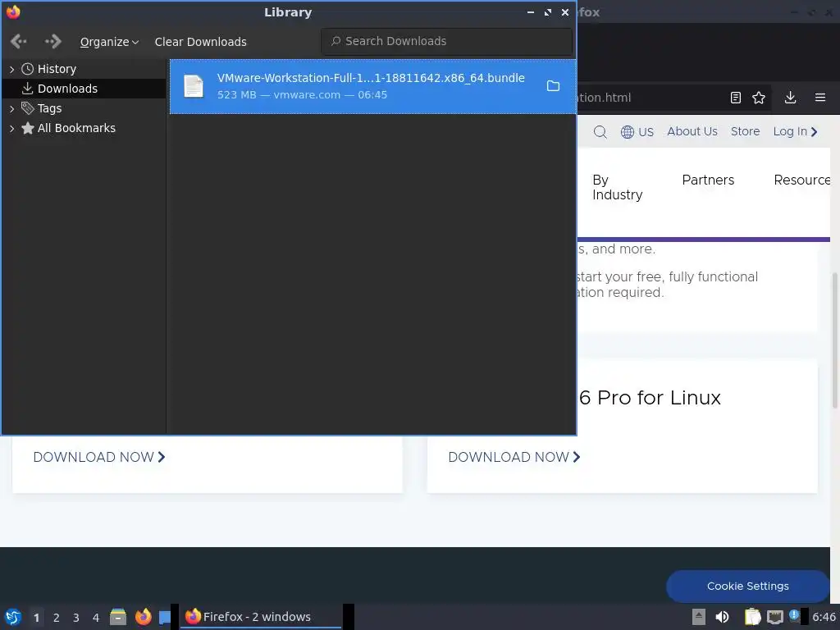Click left DOWNLOAD NOW link

[99, 457]
